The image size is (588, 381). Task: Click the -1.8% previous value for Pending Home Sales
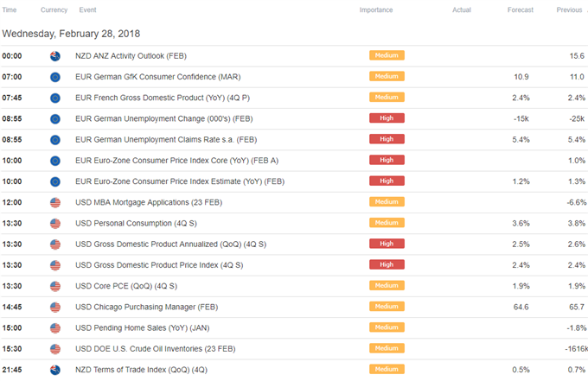pos(577,328)
